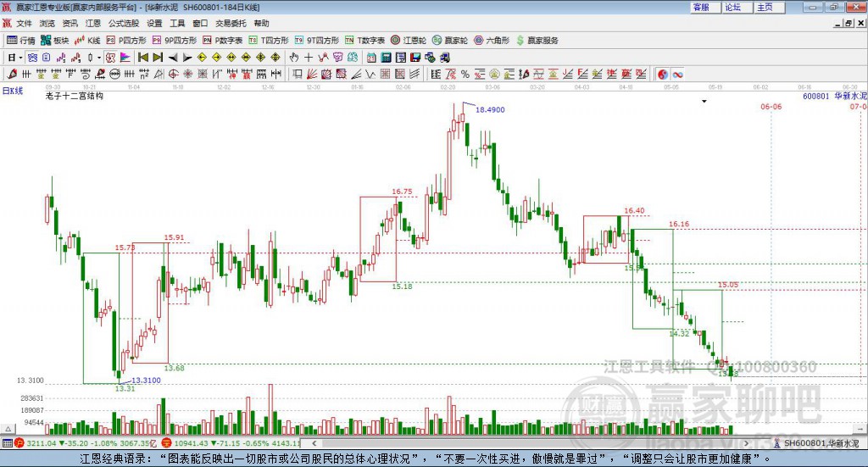This screenshot has width=868, height=467.
Task: Jump to first bar with green skip-back icon
Action: (x=142, y=58)
